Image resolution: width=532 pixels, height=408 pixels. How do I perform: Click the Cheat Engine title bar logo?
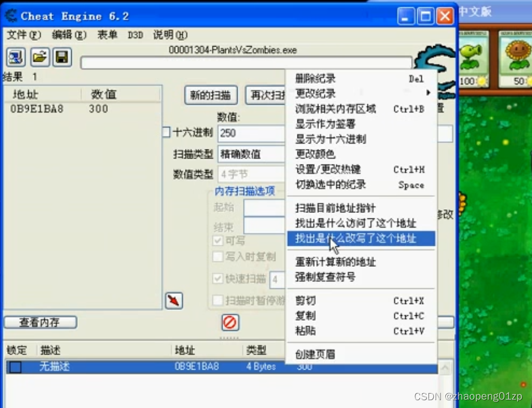(11, 16)
